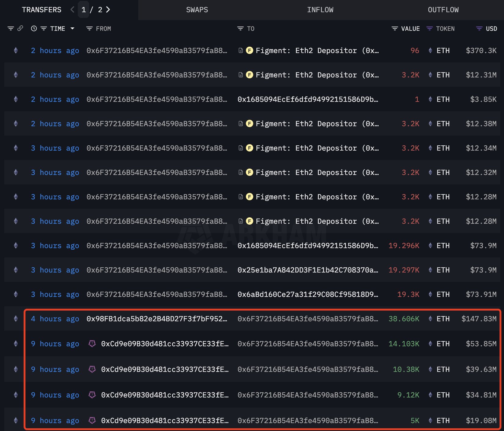The height and width of the screenshot is (431, 504).
Task: Open the TO column filter icon
Action: tap(240, 28)
